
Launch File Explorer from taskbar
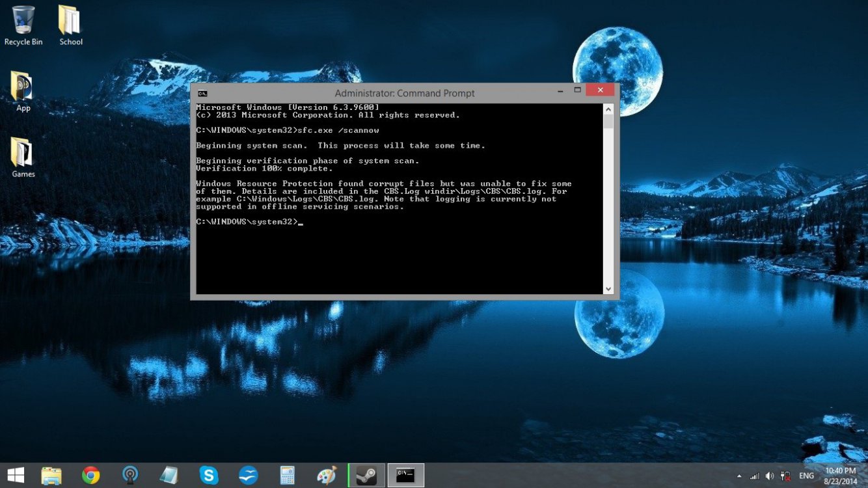coord(51,476)
